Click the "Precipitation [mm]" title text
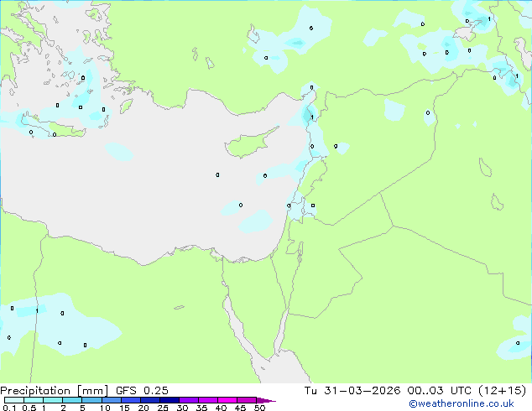Viewport: 532px width, 411px height. pos(55,391)
